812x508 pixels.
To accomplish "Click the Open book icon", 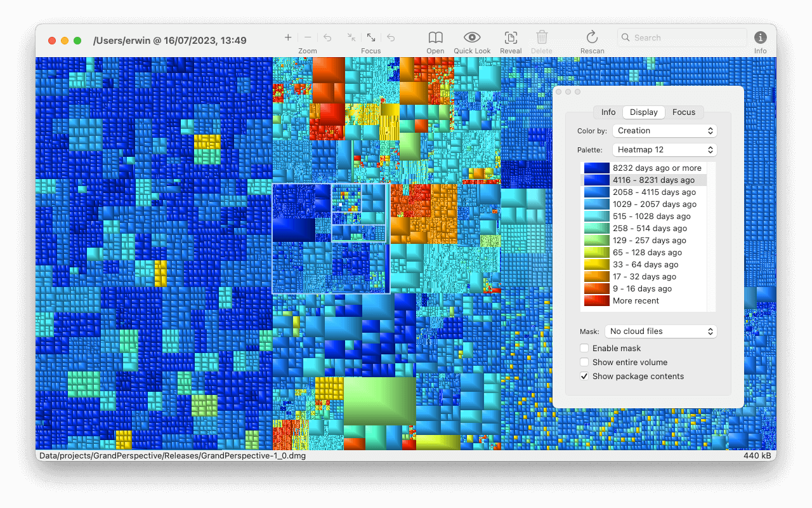I will pyautogui.click(x=435, y=37).
